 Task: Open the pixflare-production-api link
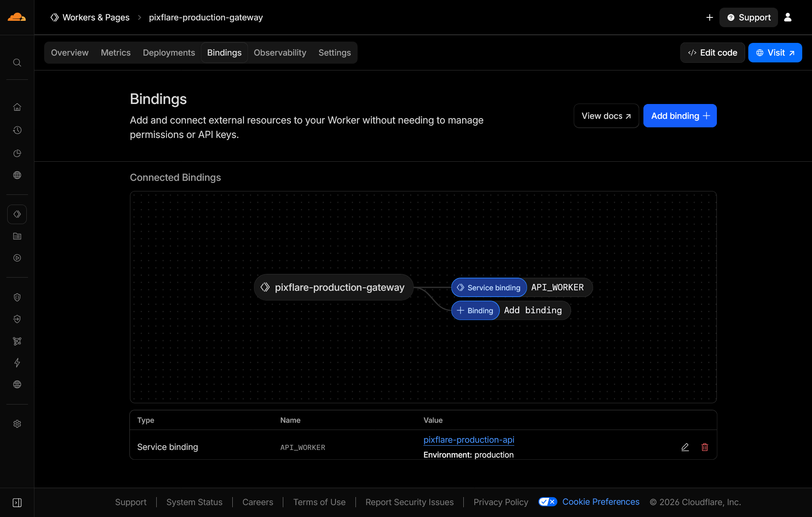(468, 440)
